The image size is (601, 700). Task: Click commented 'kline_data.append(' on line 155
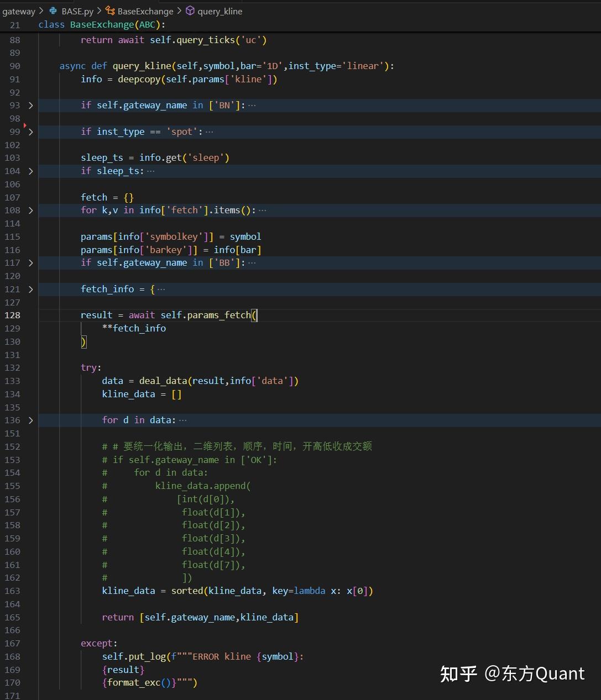coord(203,486)
